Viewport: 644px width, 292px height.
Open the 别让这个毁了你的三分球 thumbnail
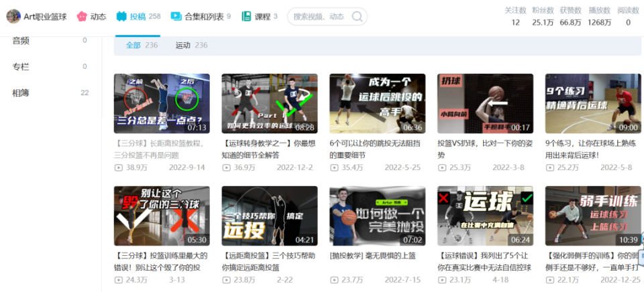coord(162,216)
